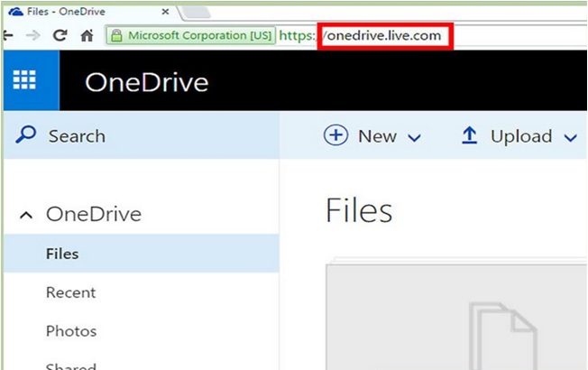Click the Files page heading

(359, 210)
